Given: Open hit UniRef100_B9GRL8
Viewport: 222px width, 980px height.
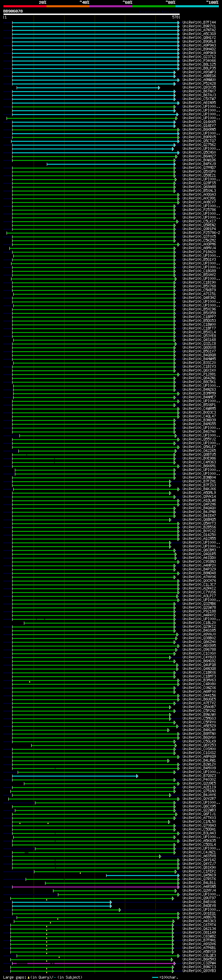Looking at the screenshot, I should [x=199, y=41].
